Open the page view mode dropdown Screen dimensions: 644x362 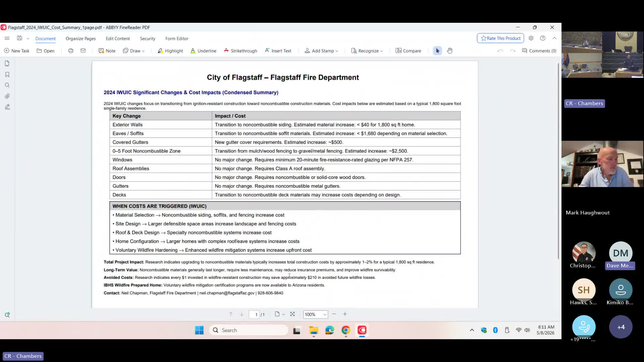click(x=280, y=314)
